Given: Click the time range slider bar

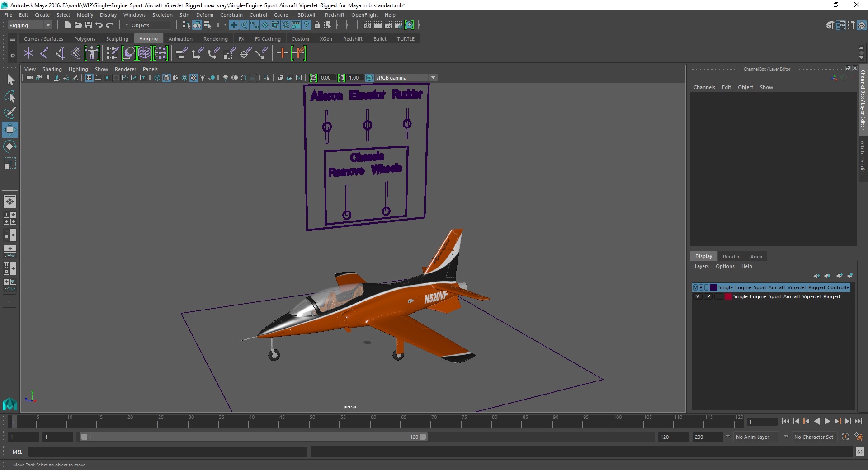Looking at the screenshot, I should point(253,437).
